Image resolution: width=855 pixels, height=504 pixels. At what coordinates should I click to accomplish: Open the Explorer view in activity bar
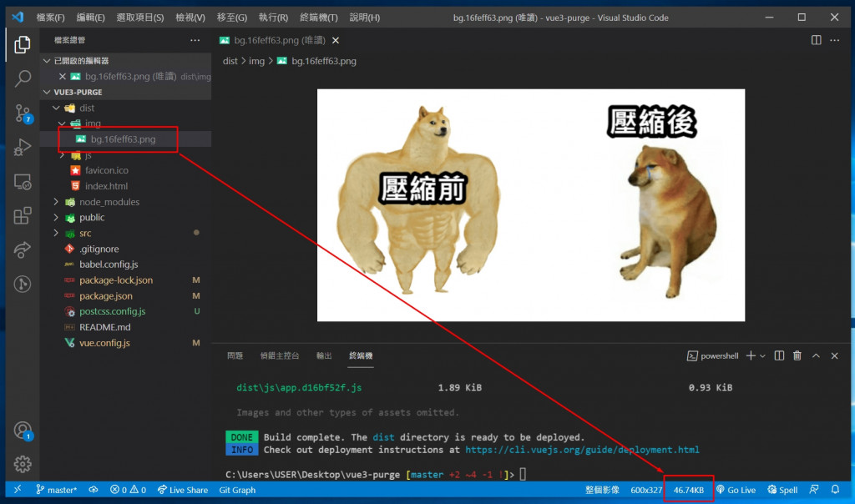coord(23,44)
